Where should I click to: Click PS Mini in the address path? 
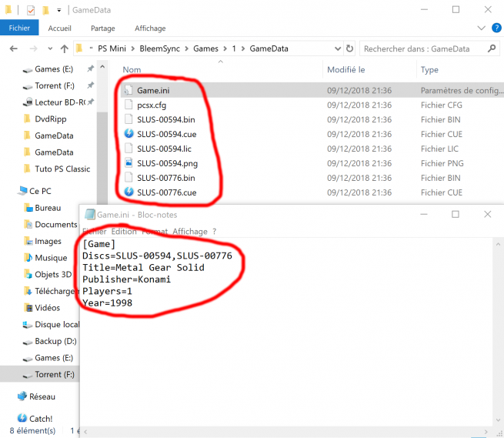coord(112,48)
